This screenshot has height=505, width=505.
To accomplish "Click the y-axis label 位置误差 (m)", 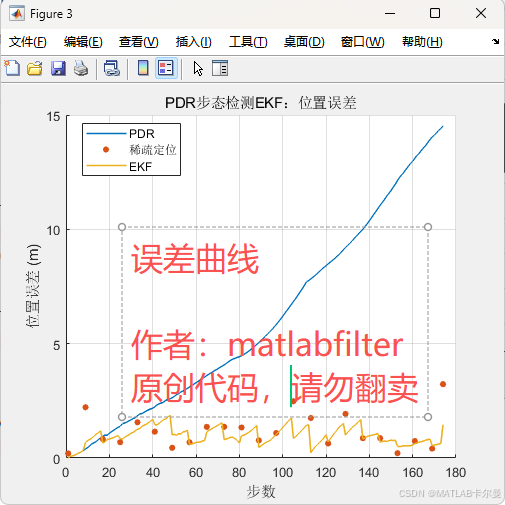I will click(x=33, y=286).
